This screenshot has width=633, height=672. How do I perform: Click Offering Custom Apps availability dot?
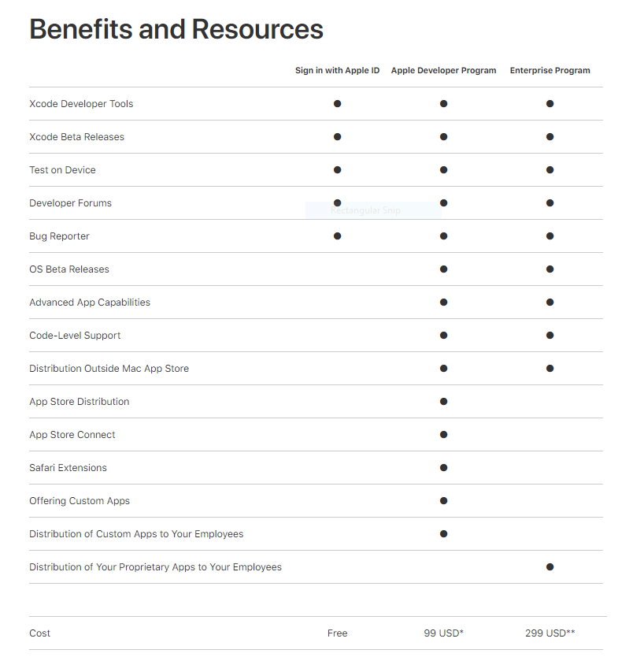pyautogui.click(x=443, y=501)
